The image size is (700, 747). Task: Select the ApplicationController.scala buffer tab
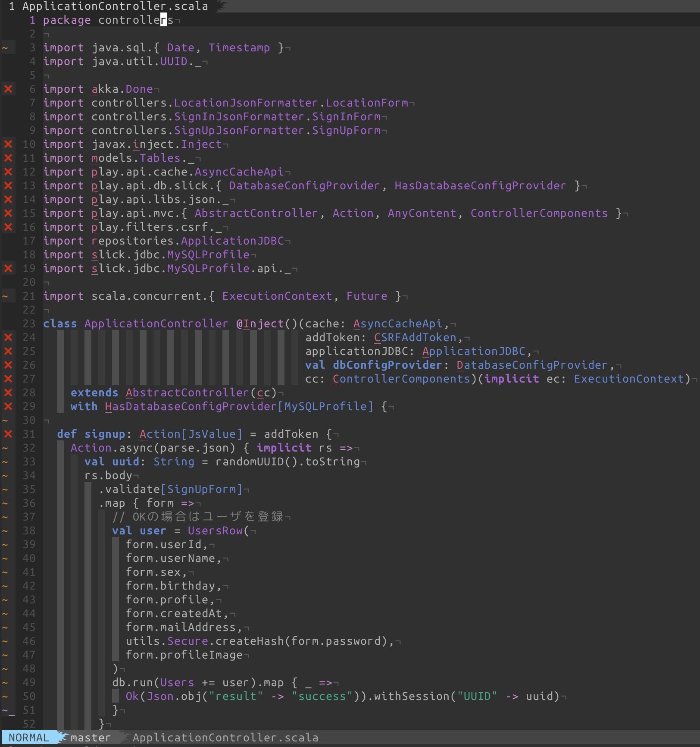point(115,6)
